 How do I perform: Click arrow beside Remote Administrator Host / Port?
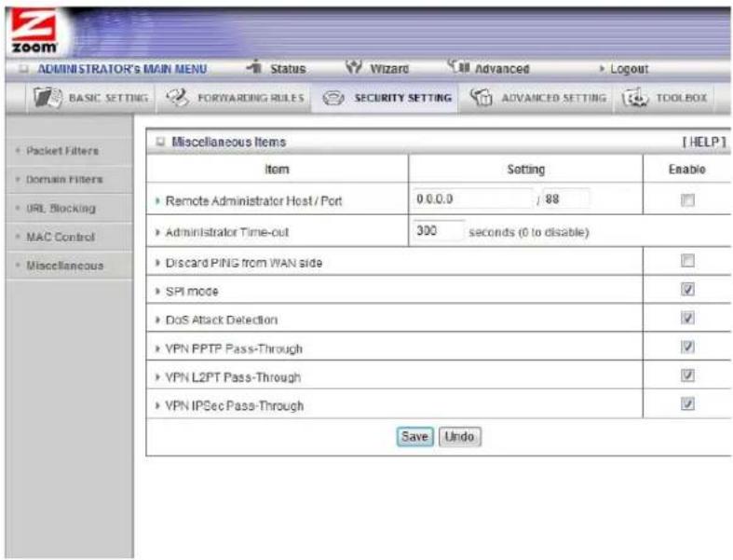[157, 200]
